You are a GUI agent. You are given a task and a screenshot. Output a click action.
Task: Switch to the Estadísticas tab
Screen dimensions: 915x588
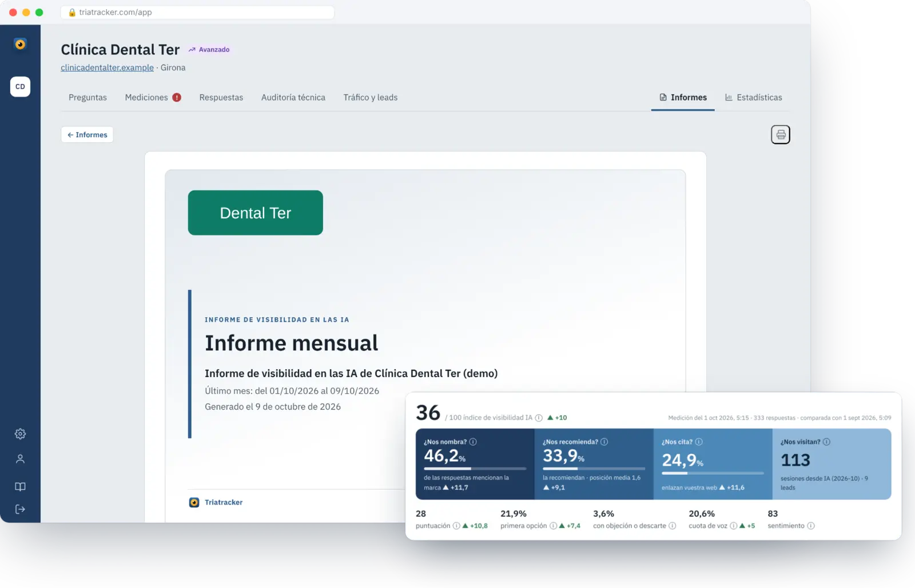pyautogui.click(x=753, y=98)
